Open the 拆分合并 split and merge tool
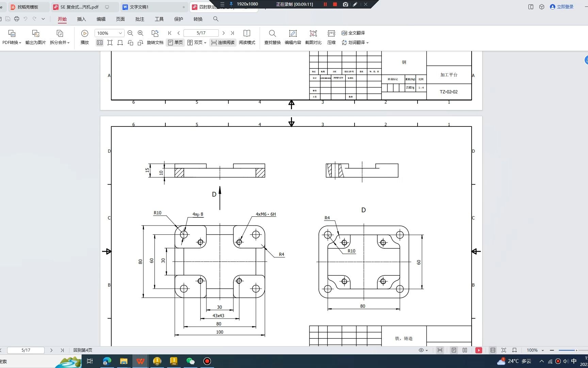The image size is (588, 368). coord(60,37)
